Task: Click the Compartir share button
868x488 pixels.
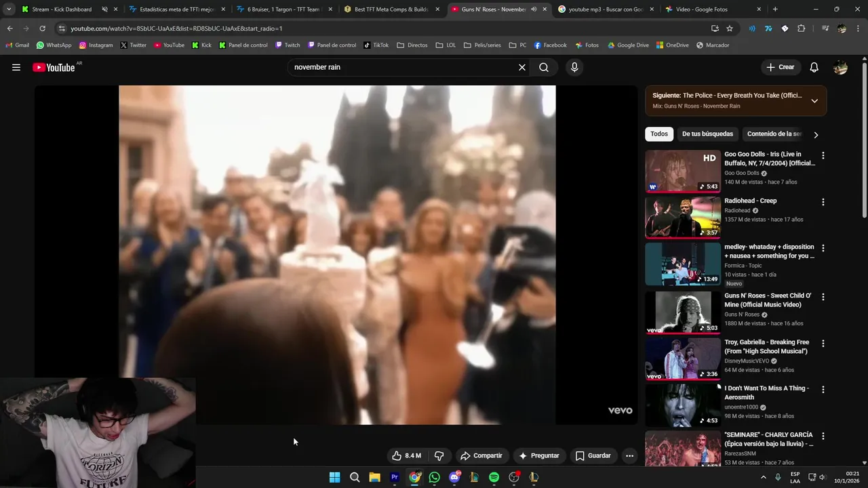Action: coord(481,455)
